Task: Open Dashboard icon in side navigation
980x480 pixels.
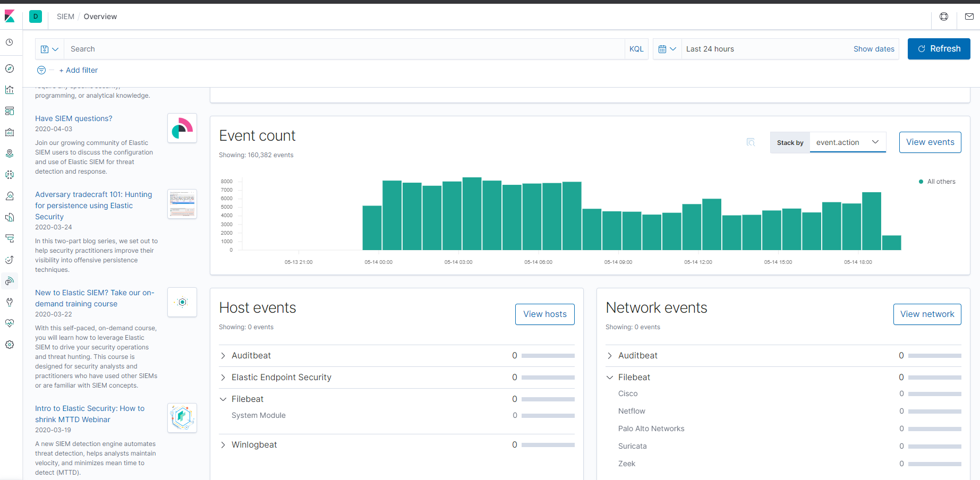Action: 10,111
